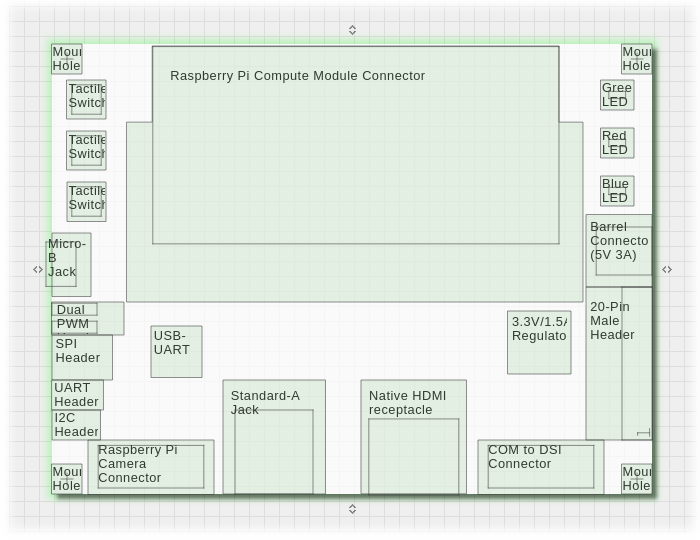Click the horizontal resize handle right of the board
Image resolution: width=700 pixels, height=540 pixels.
click(x=667, y=270)
